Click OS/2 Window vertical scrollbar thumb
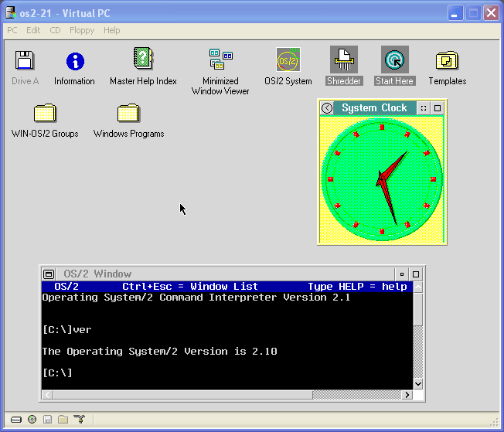This screenshot has height=432, width=504. (x=418, y=308)
